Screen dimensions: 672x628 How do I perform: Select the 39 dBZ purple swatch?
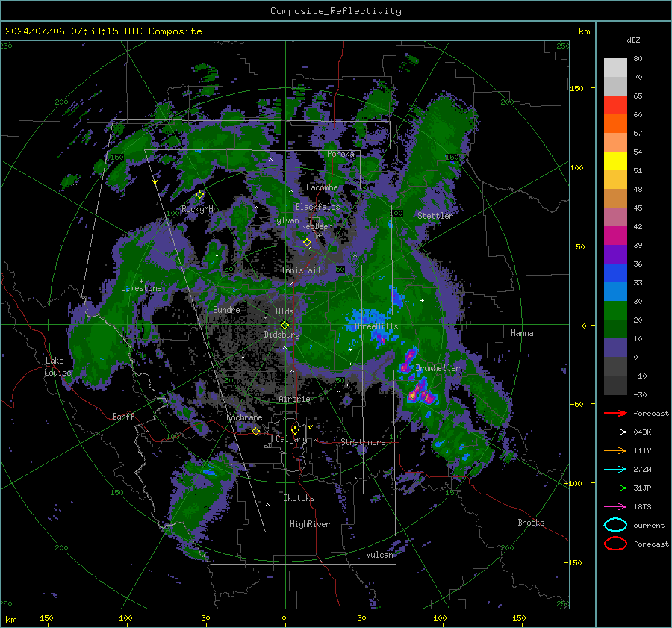click(x=615, y=254)
